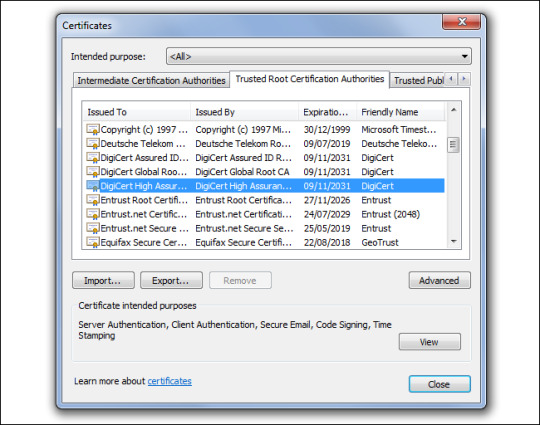Select the Equifax Secure certificate icon

tap(93, 242)
